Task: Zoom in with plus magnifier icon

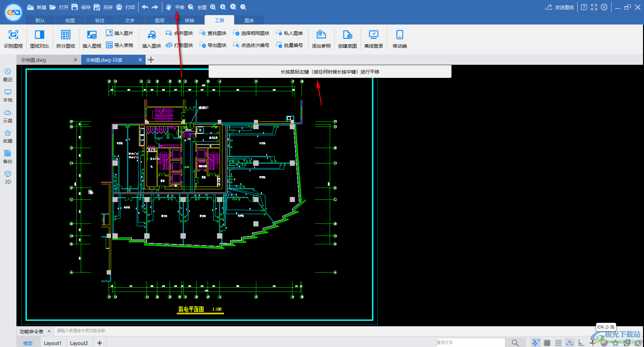Action: tap(233, 7)
